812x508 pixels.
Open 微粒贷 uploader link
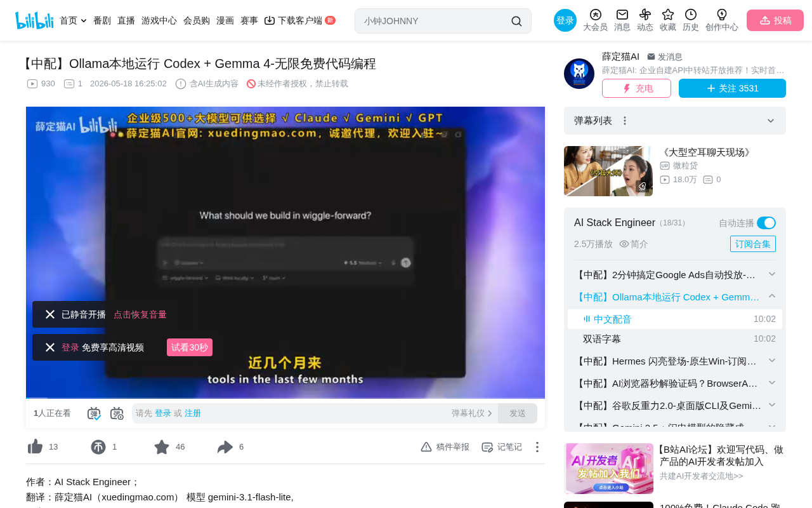[685, 166]
